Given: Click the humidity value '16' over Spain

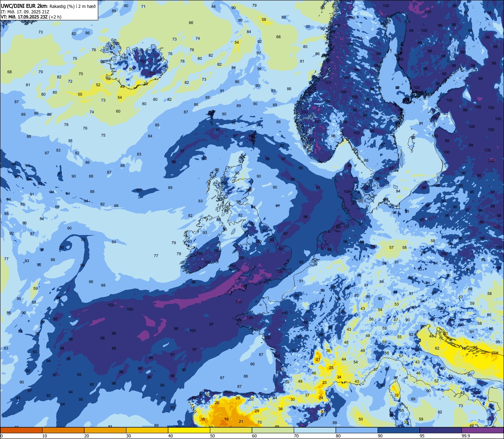Looking at the screenshot, I should tap(226, 419).
